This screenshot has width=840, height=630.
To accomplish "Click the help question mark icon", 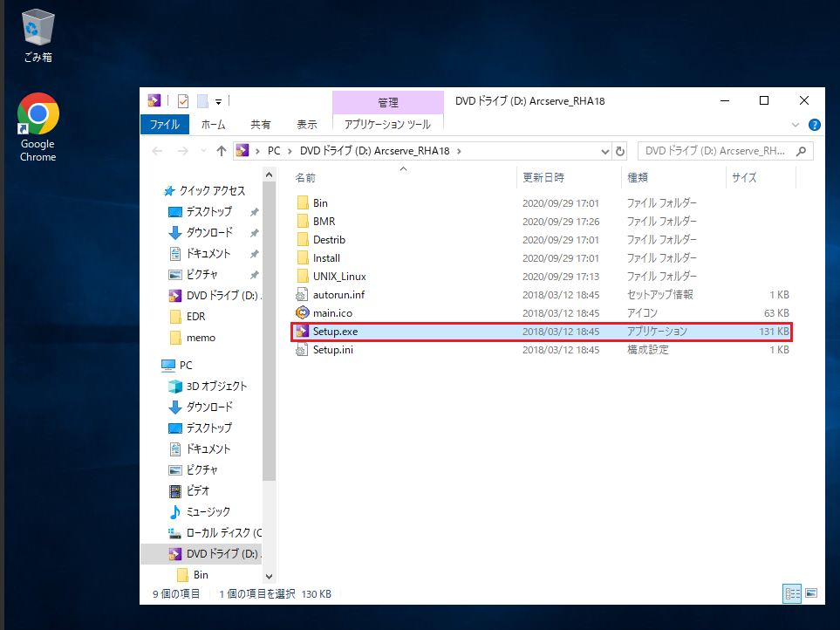I will (815, 125).
